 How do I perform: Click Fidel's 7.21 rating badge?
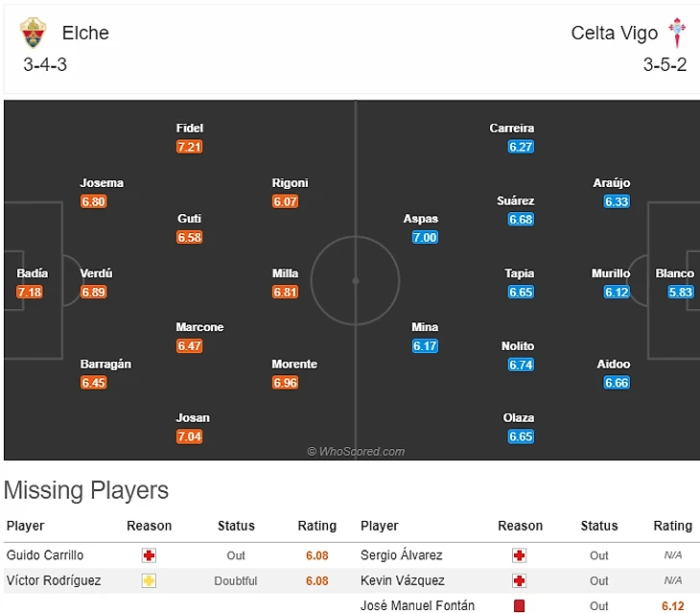(x=190, y=147)
